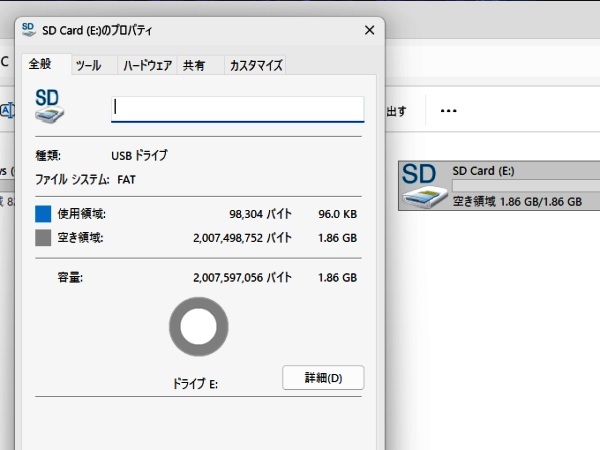Select SD Card (E:) drive in Explorer
This screenshot has width=600, height=450.
tap(499, 186)
